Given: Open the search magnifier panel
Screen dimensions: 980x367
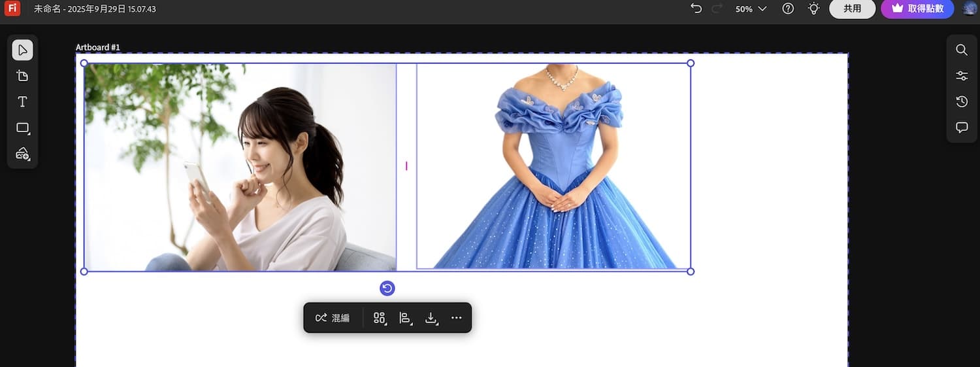Looking at the screenshot, I should tap(962, 50).
